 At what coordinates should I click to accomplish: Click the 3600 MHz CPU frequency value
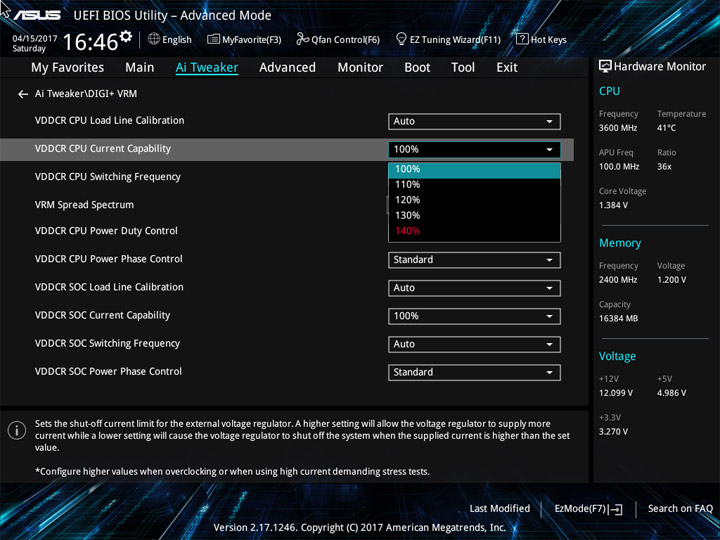[618, 128]
